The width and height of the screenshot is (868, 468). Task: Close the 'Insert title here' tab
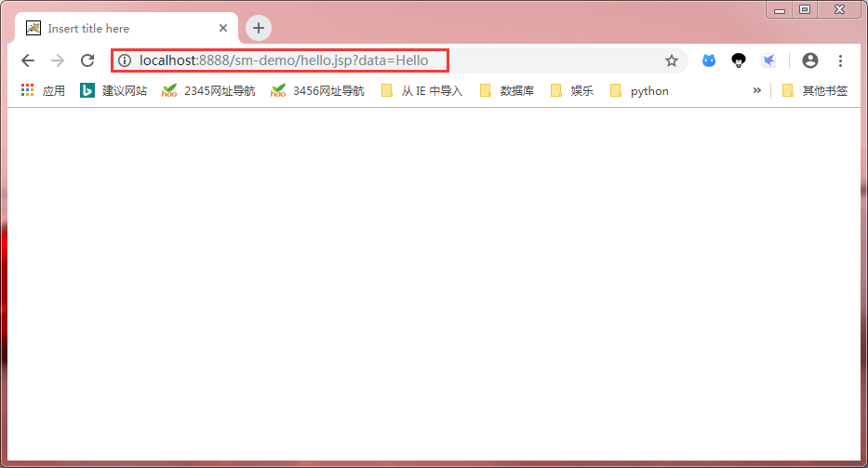pos(223,28)
